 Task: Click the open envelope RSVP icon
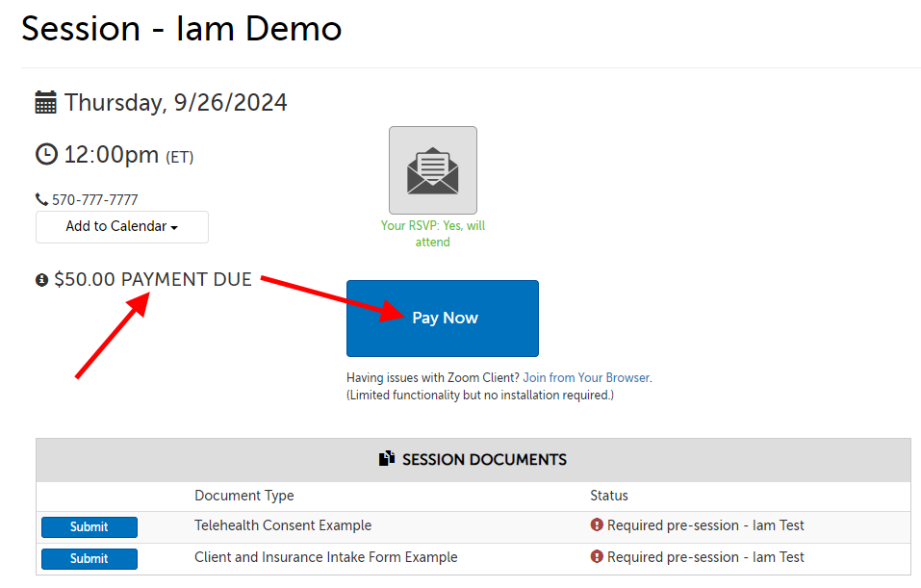[432, 169]
